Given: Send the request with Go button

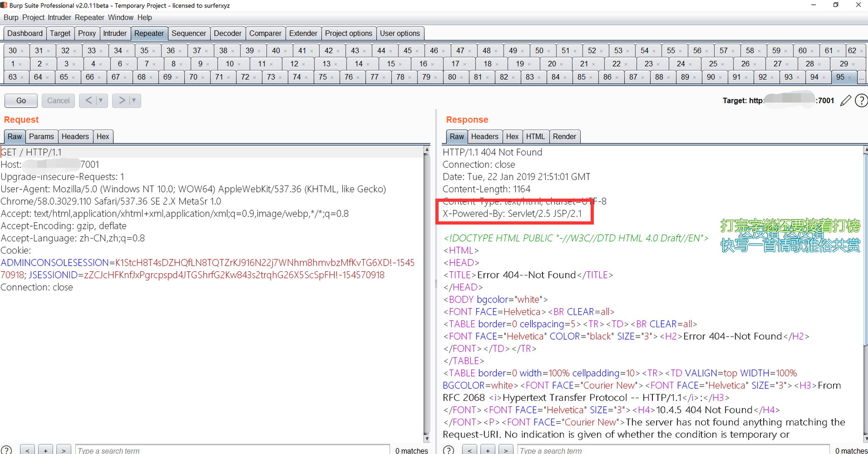Looking at the screenshot, I should [x=21, y=101].
